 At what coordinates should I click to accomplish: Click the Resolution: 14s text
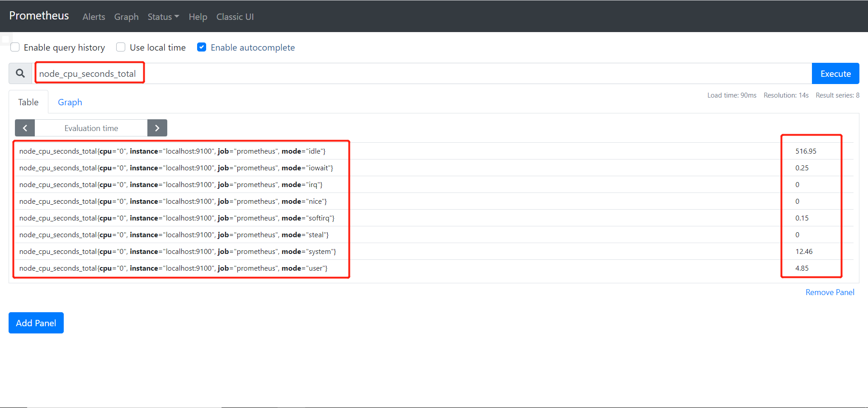786,95
